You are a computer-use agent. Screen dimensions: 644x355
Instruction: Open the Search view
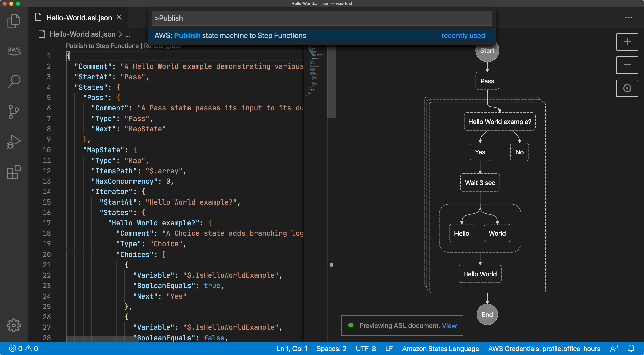pyautogui.click(x=14, y=81)
